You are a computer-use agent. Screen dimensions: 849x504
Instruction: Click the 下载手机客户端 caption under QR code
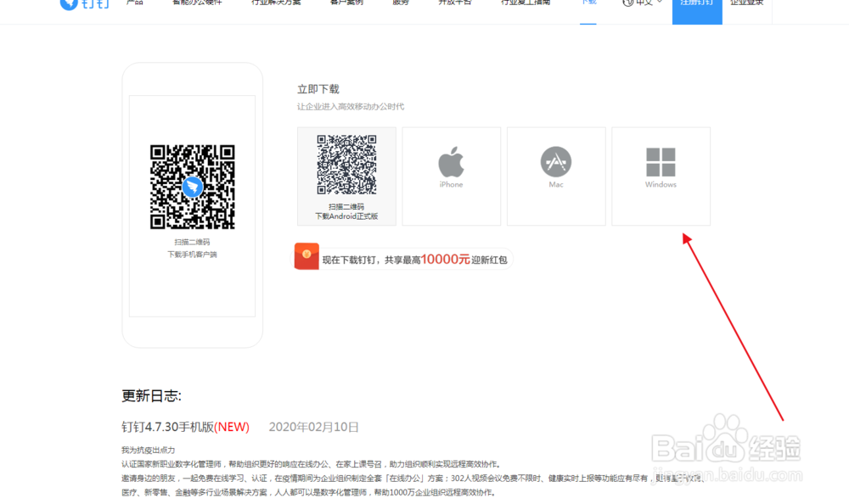click(192, 255)
